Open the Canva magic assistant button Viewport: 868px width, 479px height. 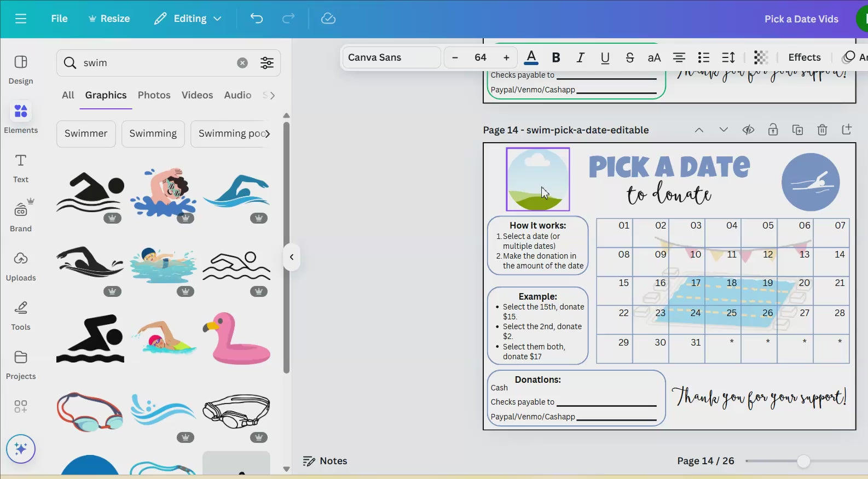21,449
